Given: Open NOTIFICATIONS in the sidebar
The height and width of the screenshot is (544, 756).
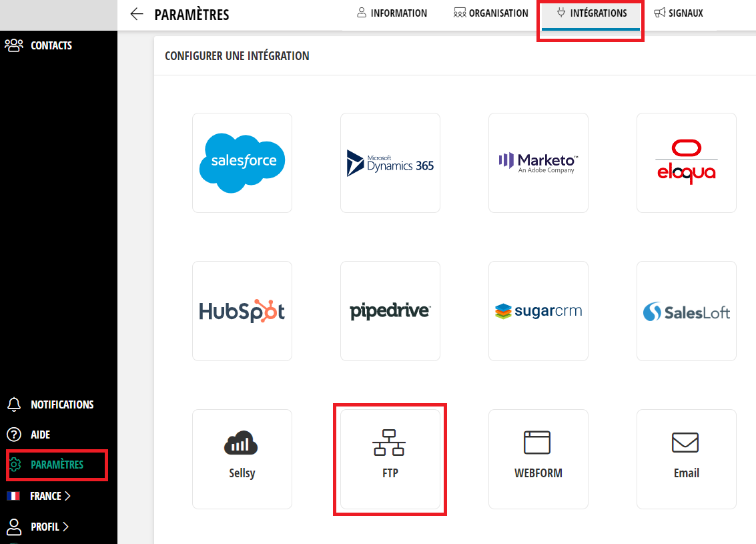Looking at the screenshot, I should point(62,404).
